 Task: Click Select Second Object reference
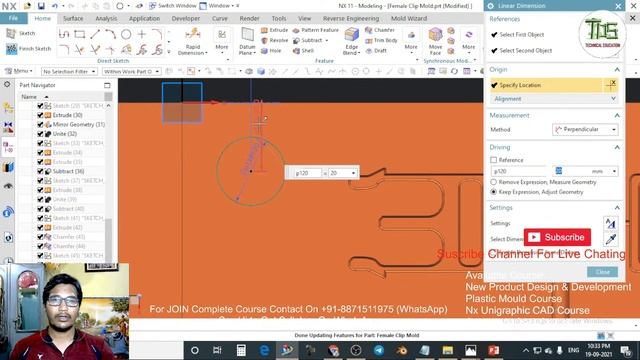coord(525,51)
